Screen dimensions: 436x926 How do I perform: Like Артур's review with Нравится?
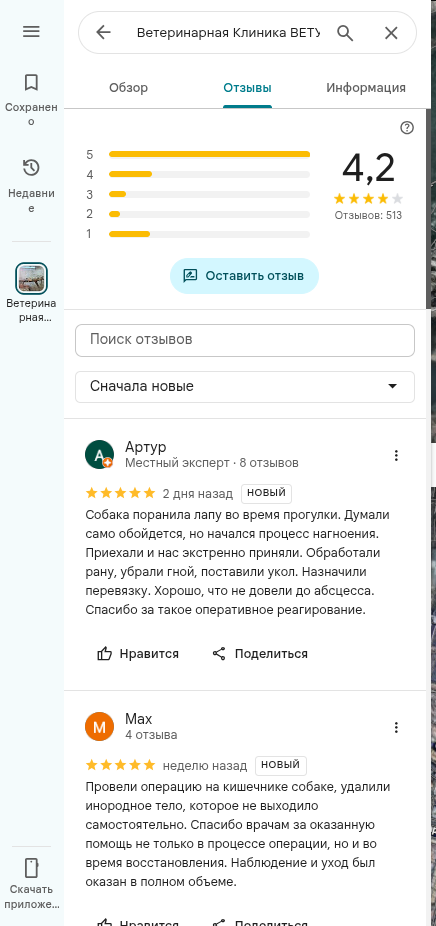(x=138, y=654)
